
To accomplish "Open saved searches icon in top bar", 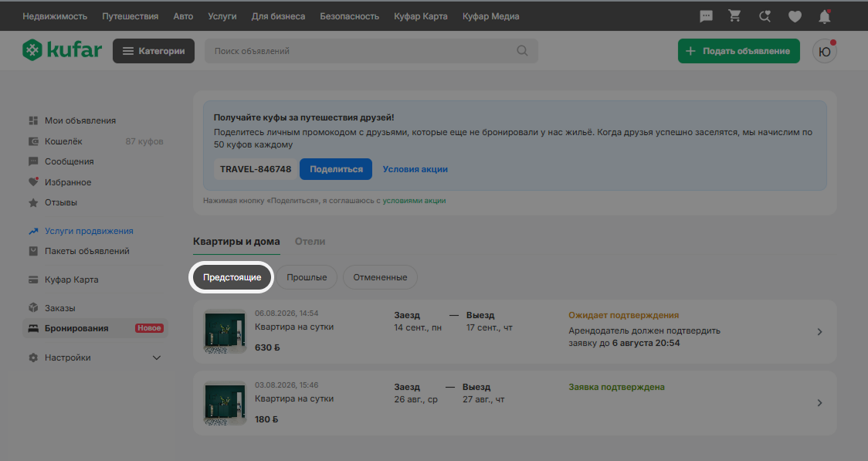I will pos(765,17).
